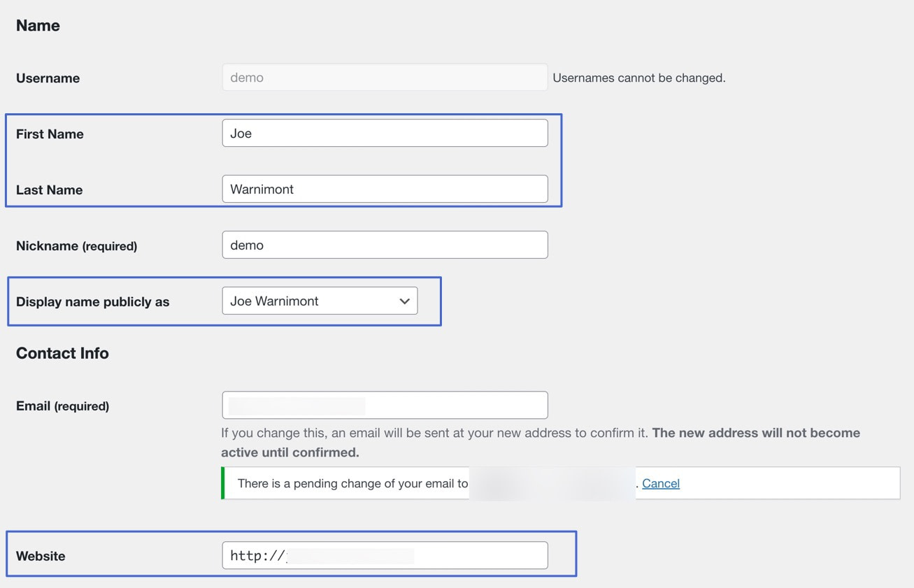Click Cancel to revert the pending email change

tap(660, 482)
